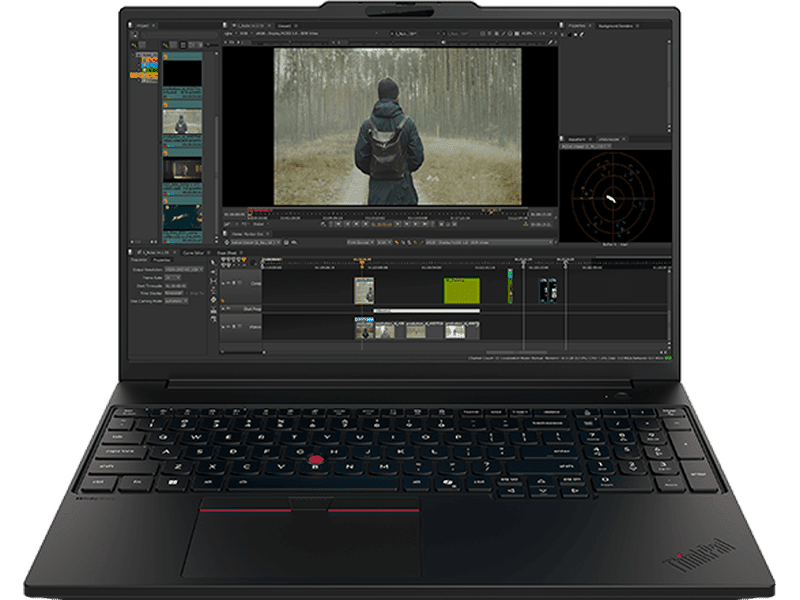This screenshot has height=600, width=800.
Task: Open the scope source dropdown under Waveform tab
Action: (585, 146)
